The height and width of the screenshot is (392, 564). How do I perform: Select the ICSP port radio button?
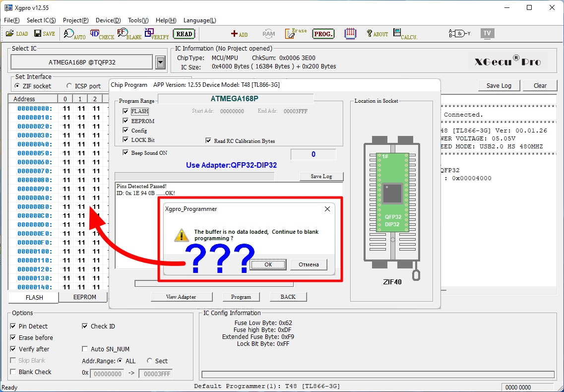(x=69, y=86)
